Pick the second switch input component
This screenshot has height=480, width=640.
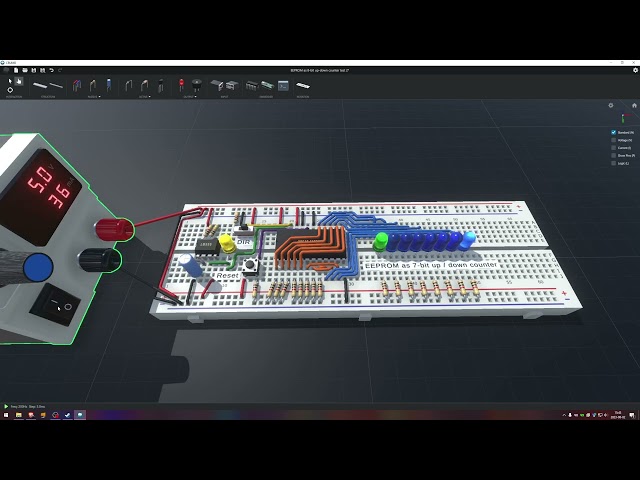pos(232,85)
